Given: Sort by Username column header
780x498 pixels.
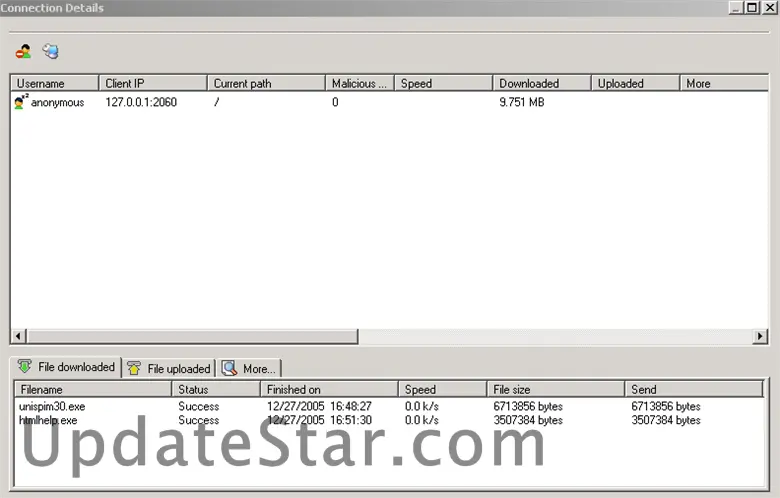Looking at the screenshot, I should pos(55,84).
